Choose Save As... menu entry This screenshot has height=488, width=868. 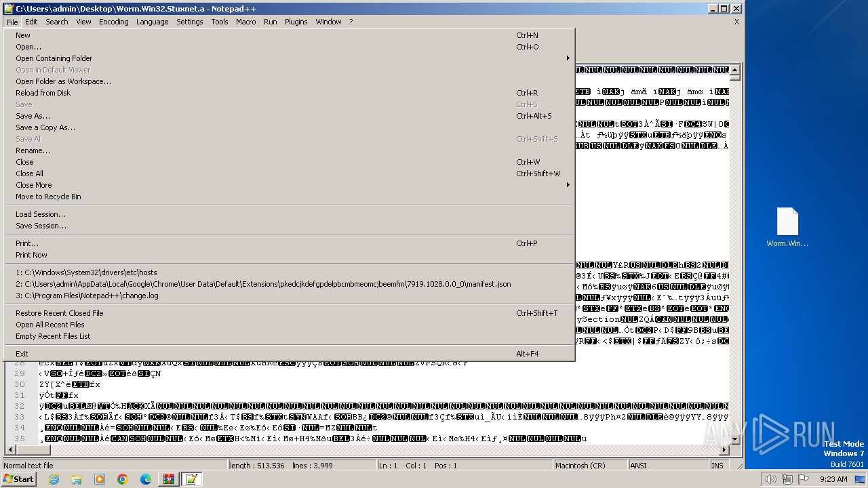click(290, 116)
